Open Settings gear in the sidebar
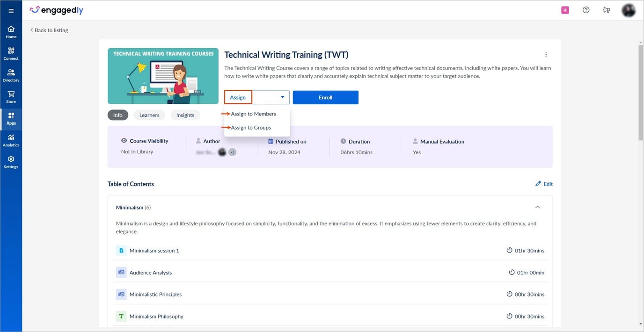This screenshot has height=332, width=644. (x=11, y=162)
